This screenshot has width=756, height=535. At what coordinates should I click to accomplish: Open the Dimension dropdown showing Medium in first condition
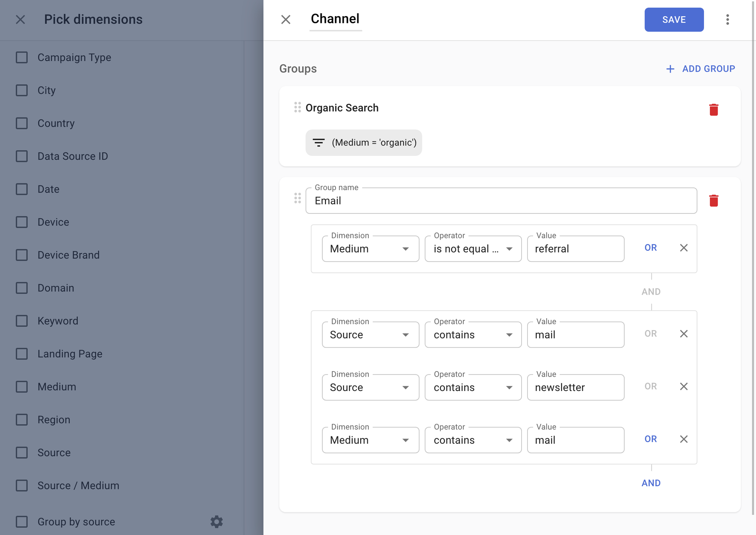click(370, 249)
